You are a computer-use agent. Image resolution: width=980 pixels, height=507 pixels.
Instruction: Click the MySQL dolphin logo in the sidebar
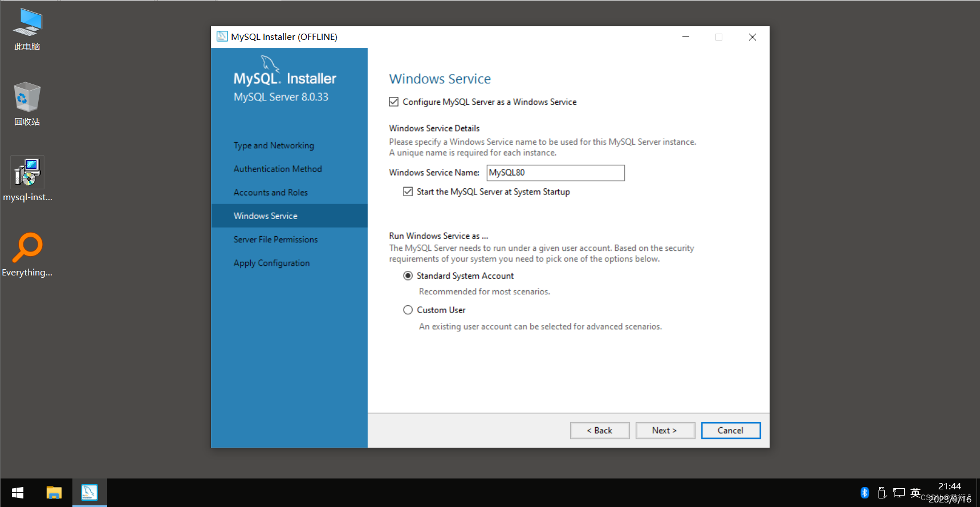point(270,63)
